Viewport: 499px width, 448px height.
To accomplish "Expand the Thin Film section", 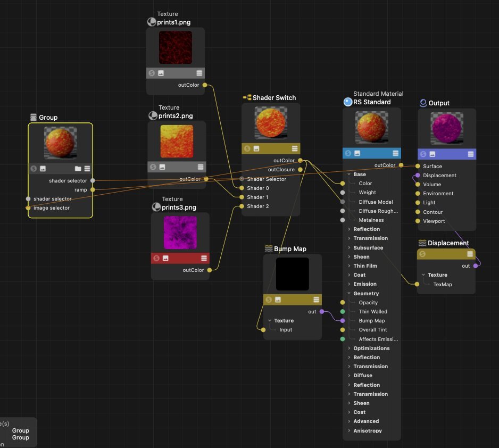I will pyautogui.click(x=349, y=266).
